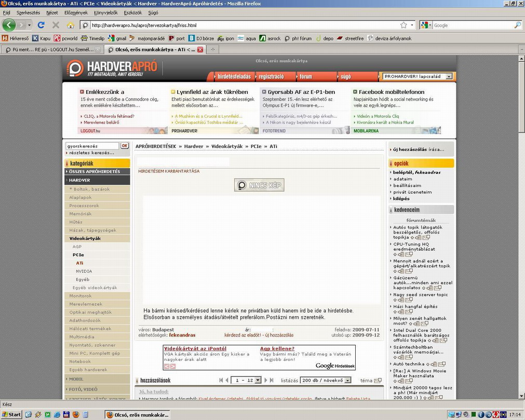
Task: Open the Back history dropdown arrow
Action: tap(30, 25)
